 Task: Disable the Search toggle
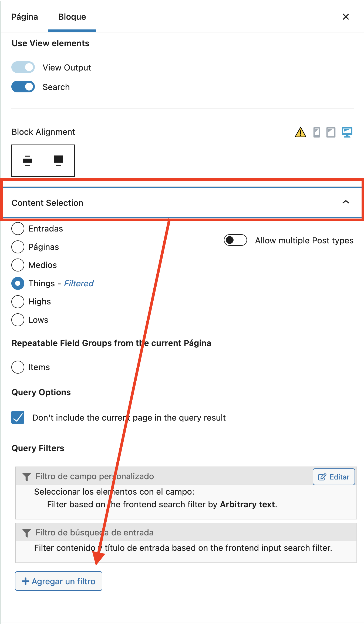click(23, 87)
